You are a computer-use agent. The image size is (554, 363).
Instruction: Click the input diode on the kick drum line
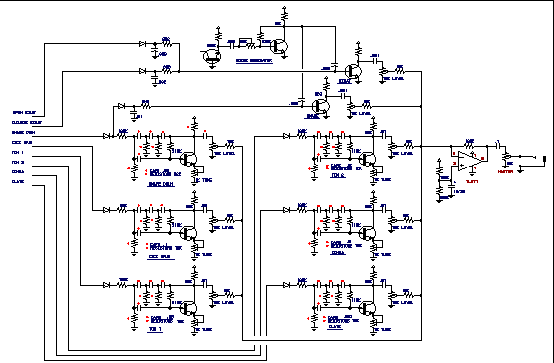[x=106, y=210]
